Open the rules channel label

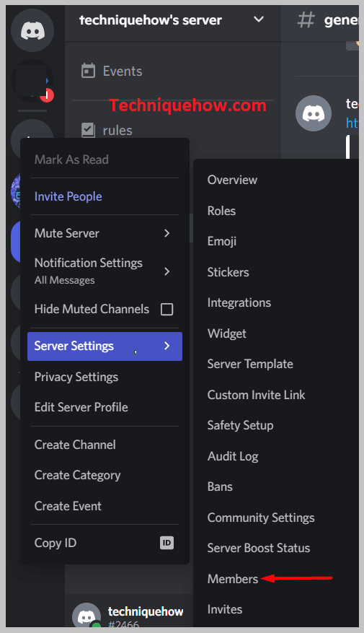(x=117, y=131)
